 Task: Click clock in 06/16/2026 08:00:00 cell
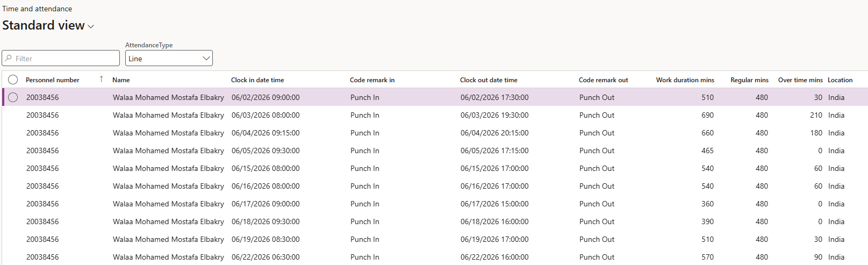266,186
